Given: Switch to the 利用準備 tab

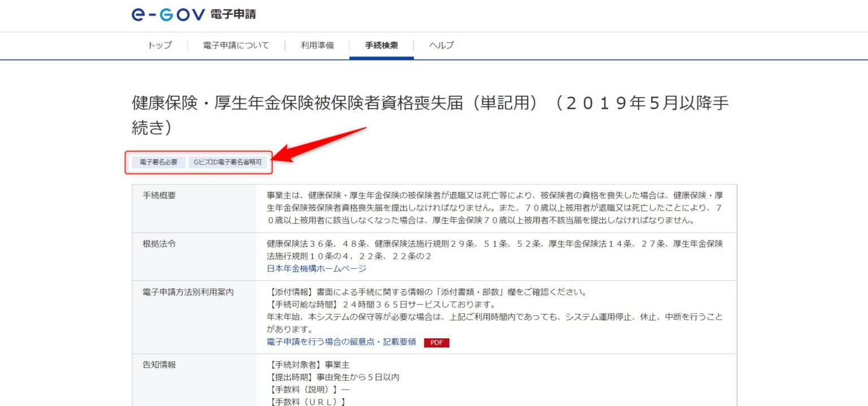Looking at the screenshot, I should click(x=316, y=45).
